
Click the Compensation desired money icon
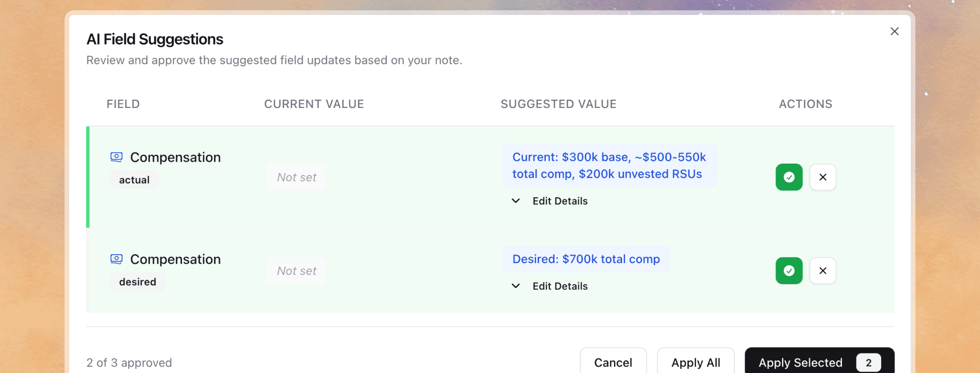(x=117, y=259)
